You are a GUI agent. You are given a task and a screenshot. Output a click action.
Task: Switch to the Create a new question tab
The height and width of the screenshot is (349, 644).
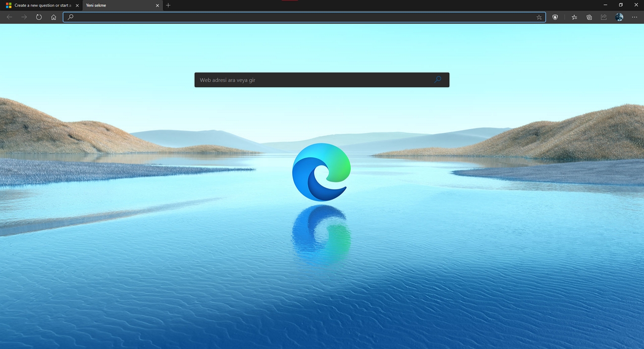40,5
